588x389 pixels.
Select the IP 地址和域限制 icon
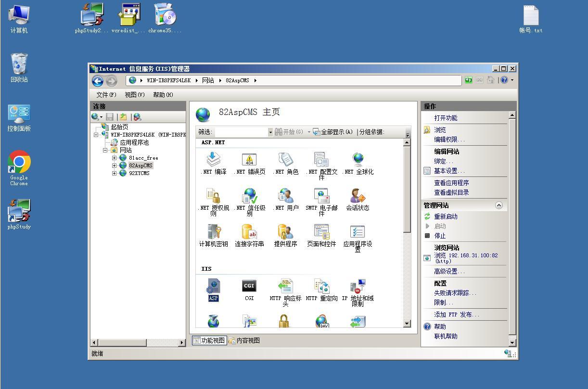tap(358, 292)
